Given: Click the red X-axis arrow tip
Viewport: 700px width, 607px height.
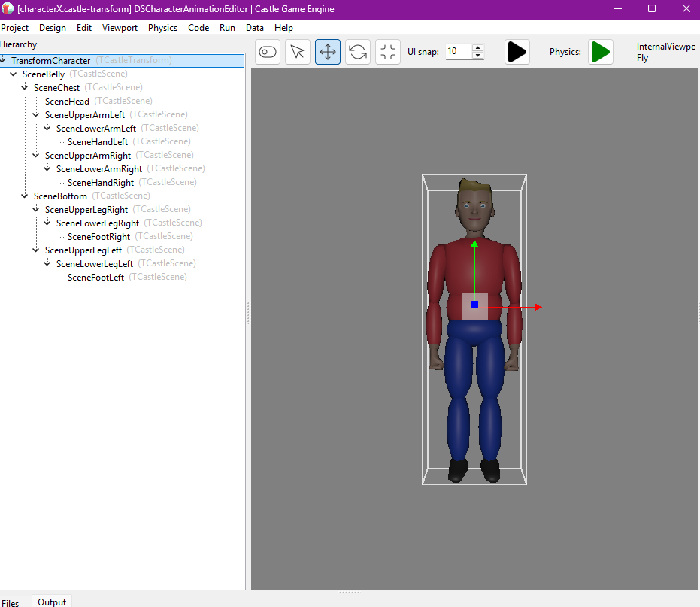Looking at the screenshot, I should coord(538,307).
